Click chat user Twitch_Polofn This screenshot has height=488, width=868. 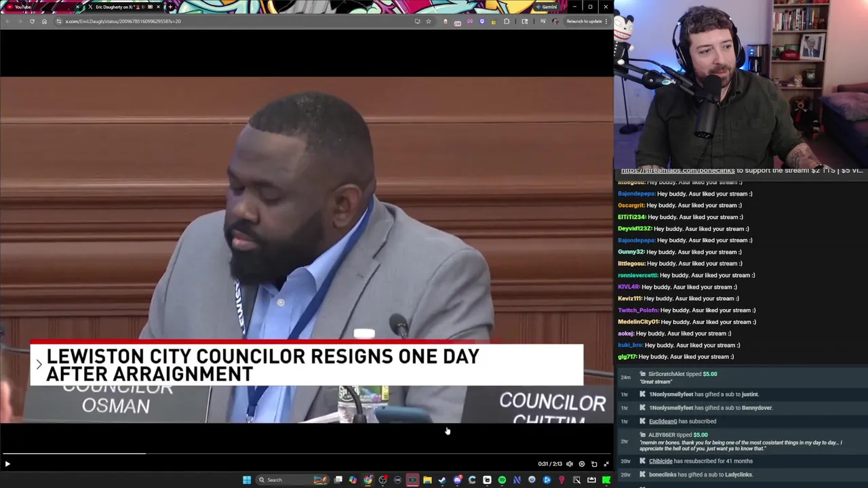[638, 310]
